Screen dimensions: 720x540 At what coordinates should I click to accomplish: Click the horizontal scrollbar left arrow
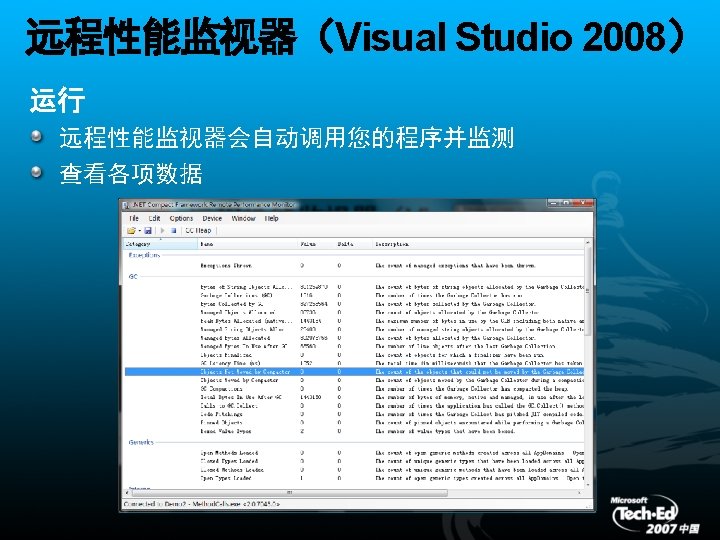[128, 493]
